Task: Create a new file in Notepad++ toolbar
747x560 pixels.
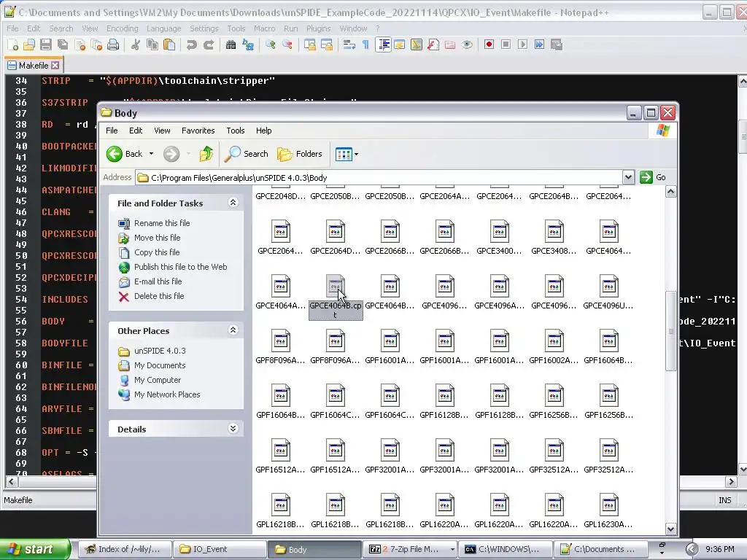Action: click(13, 44)
